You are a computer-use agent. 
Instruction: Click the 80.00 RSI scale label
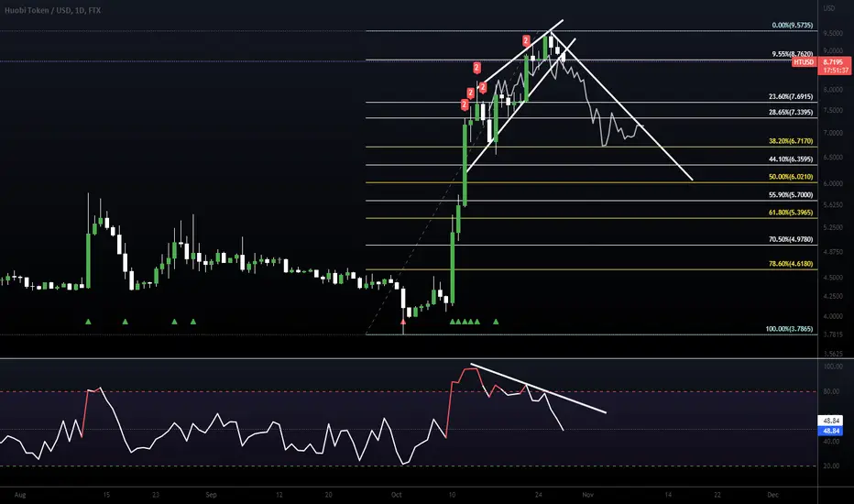(832, 391)
